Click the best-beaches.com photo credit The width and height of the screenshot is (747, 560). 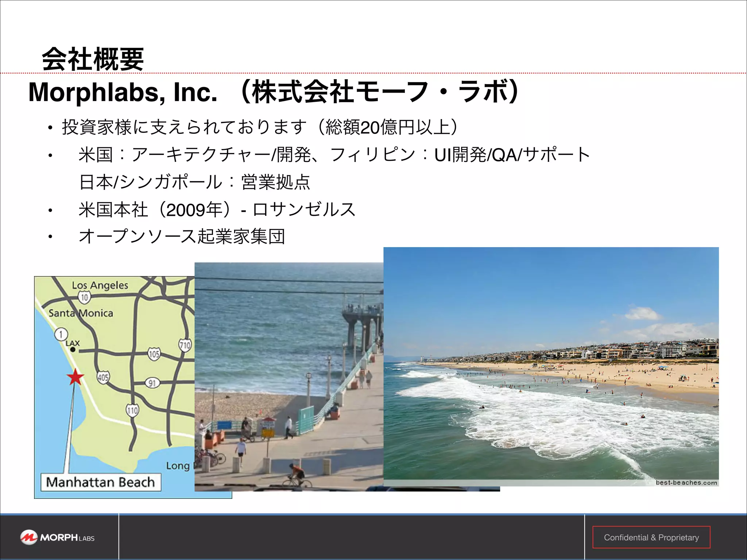click(686, 483)
